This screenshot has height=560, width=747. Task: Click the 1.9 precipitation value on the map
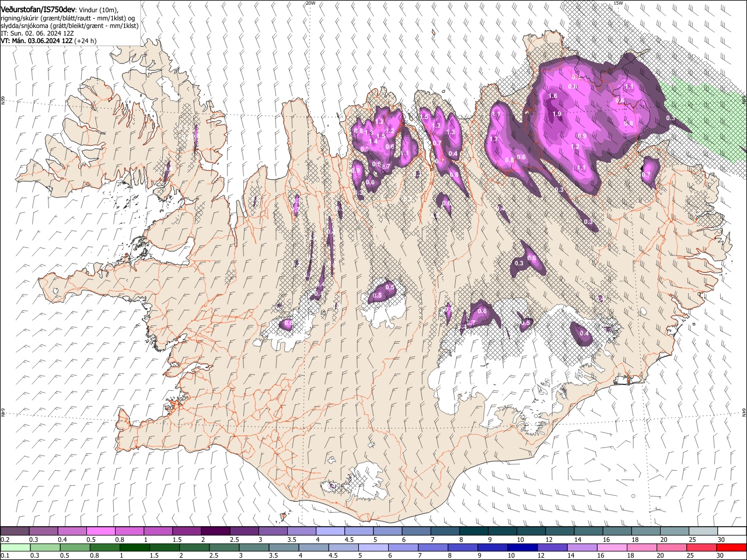coord(557,114)
